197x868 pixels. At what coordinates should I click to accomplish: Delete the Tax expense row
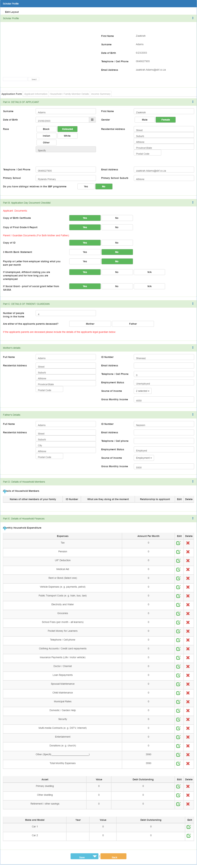(x=188, y=543)
